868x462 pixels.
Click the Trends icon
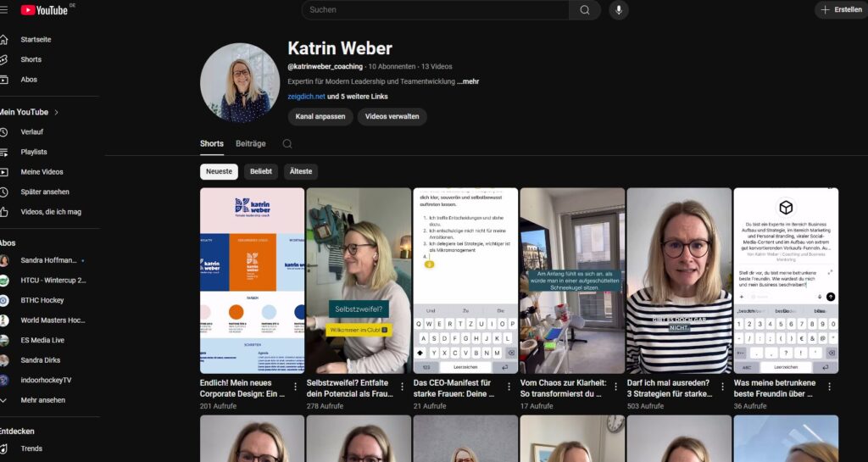click(4, 448)
